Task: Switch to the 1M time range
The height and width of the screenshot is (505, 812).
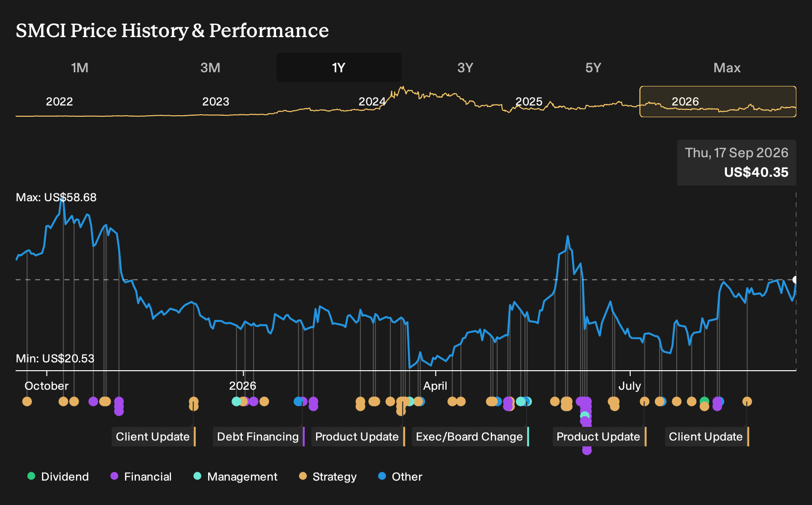Action: coord(80,67)
